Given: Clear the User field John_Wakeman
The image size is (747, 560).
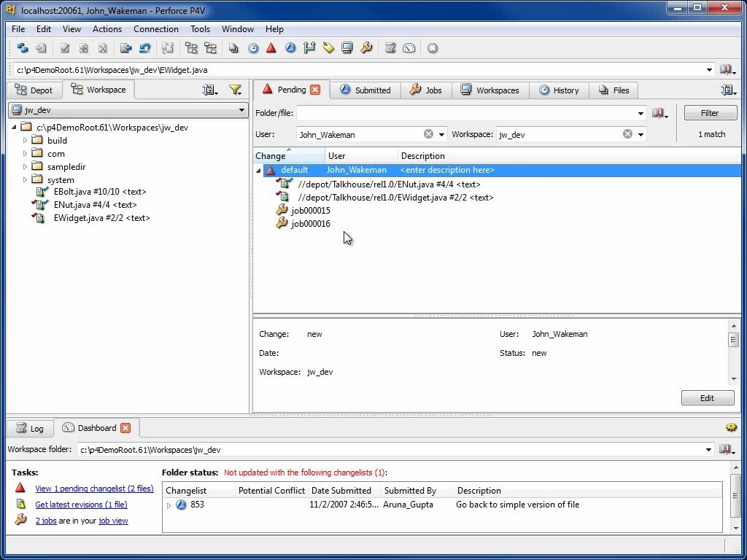Looking at the screenshot, I should 428,134.
